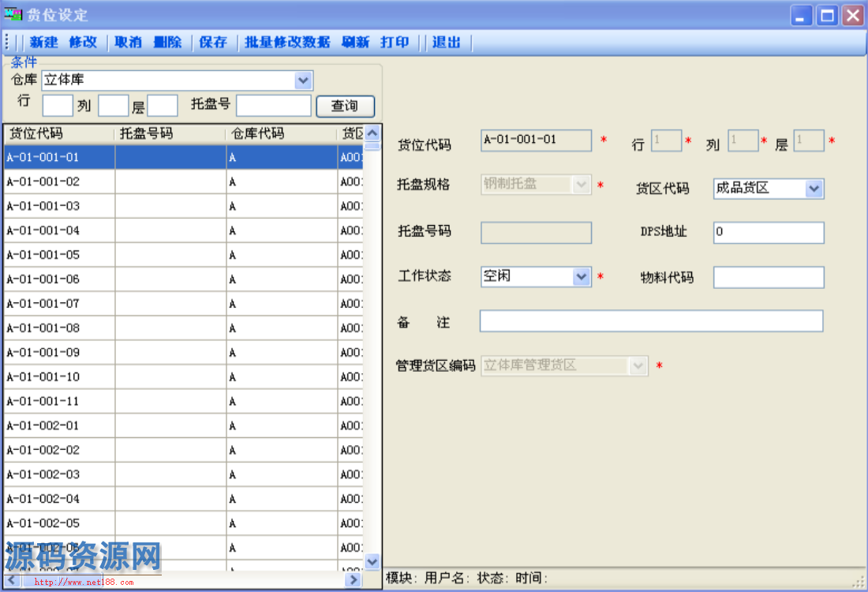Click 修改 toolbar button
Viewport: 868px width, 592px height.
tap(83, 43)
